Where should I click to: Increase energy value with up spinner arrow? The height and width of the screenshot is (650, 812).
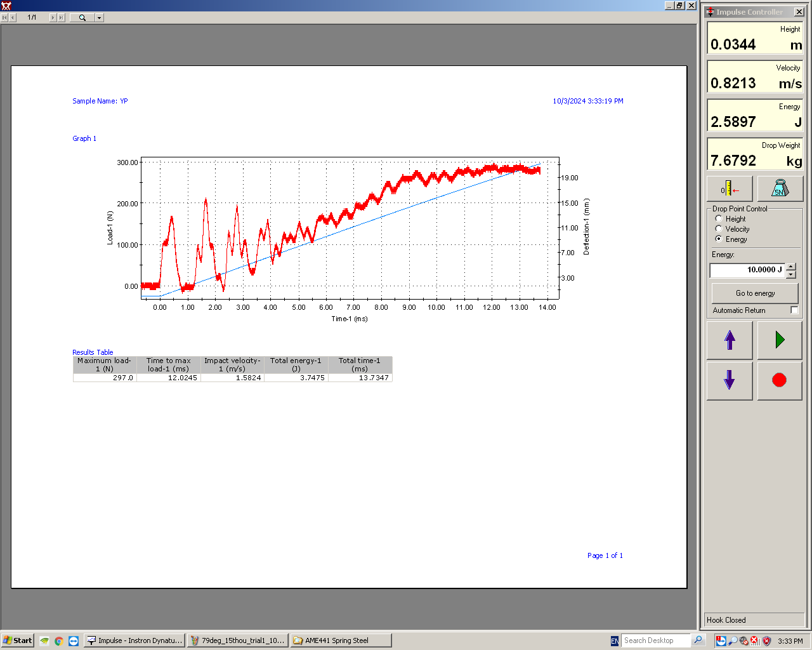[791, 267]
